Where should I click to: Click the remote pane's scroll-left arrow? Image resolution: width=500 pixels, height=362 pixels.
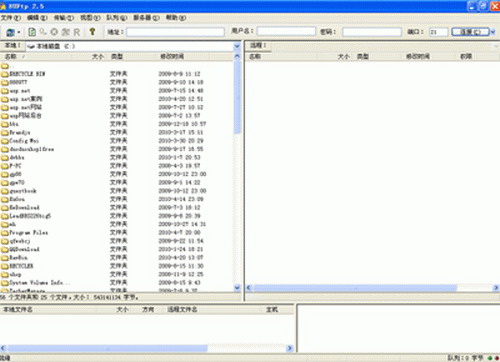coord(249,288)
